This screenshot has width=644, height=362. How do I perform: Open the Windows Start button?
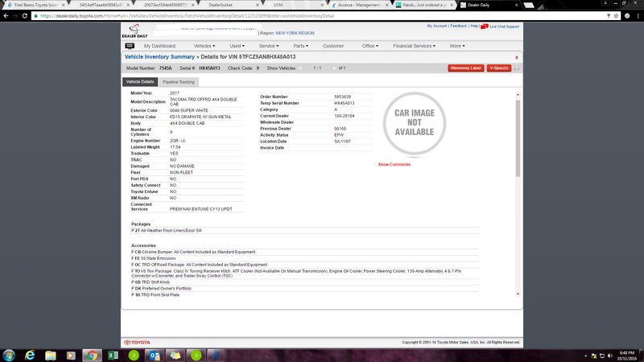click(9, 356)
